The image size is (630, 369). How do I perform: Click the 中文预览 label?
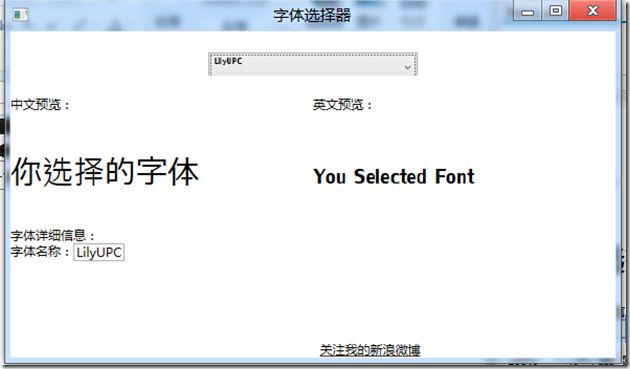(x=40, y=105)
